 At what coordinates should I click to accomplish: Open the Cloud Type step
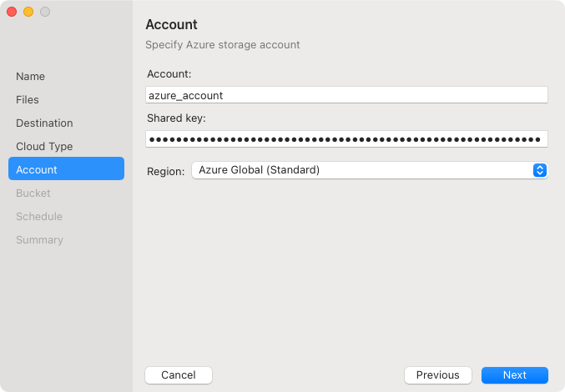pyautogui.click(x=44, y=146)
